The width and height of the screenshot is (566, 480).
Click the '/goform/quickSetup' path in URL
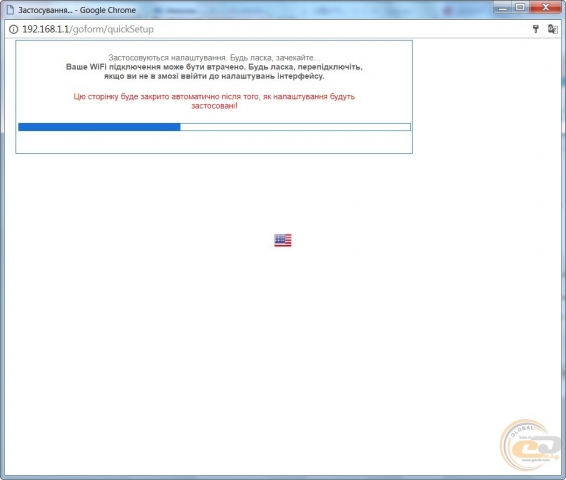(x=112, y=29)
